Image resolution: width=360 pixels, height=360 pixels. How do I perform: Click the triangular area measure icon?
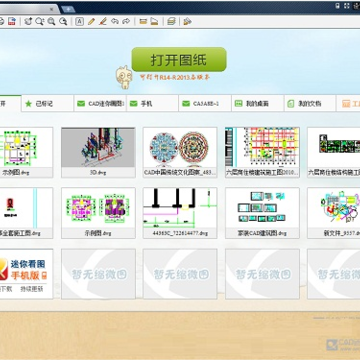(x=154, y=22)
